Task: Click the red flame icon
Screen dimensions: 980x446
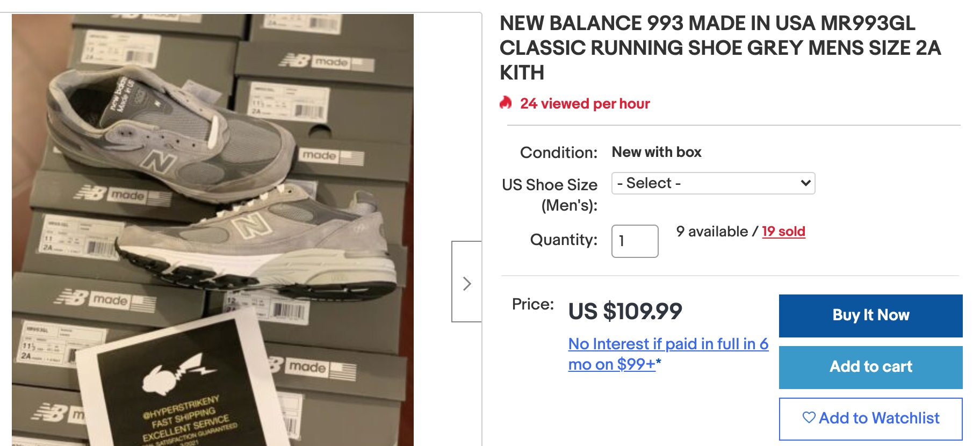Action: [x=506, y=103]
